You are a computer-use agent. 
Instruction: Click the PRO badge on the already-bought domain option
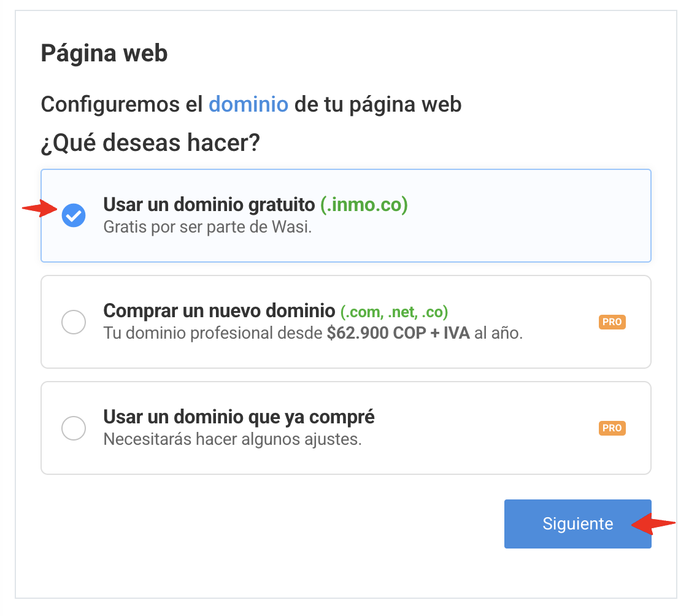[612, 428]
